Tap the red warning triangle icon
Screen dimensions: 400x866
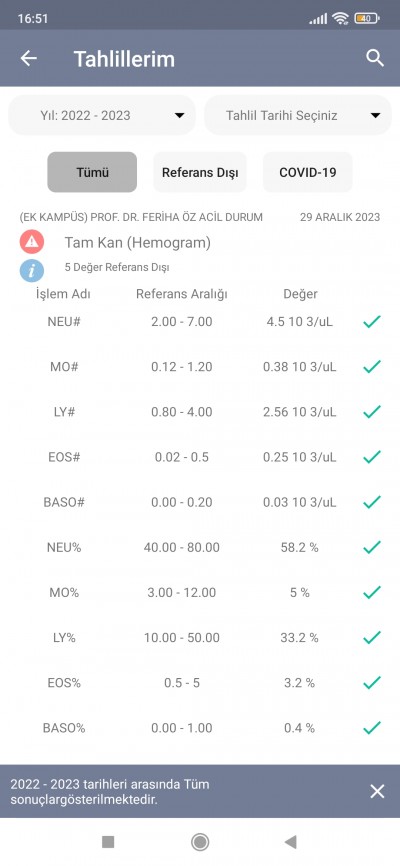click(32, 242)
